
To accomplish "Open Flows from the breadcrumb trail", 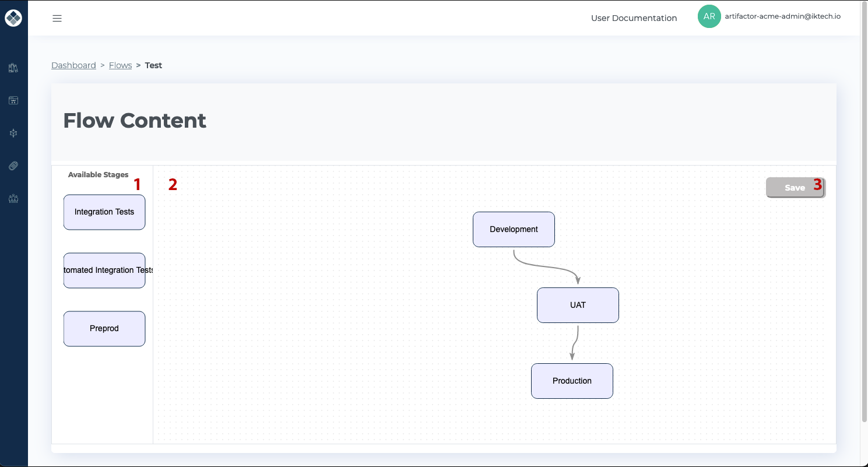I will [x=120, y=65].
